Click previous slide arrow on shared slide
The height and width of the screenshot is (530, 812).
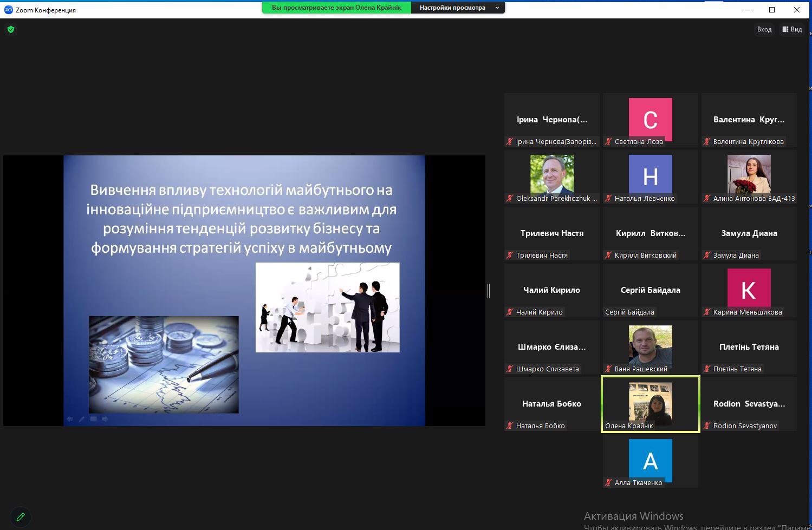pos(70,419)
